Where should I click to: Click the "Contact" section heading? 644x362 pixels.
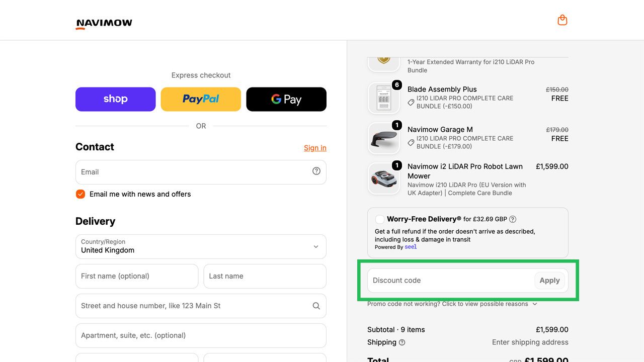[95, 147]
